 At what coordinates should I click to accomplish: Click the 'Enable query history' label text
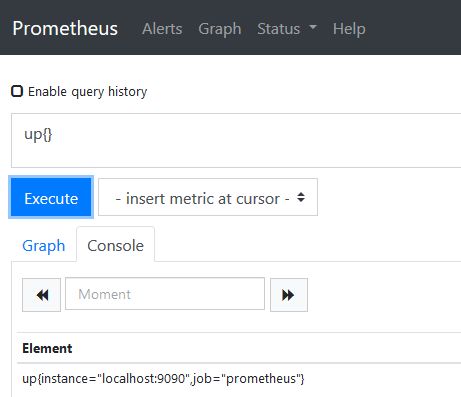[87, 92]
